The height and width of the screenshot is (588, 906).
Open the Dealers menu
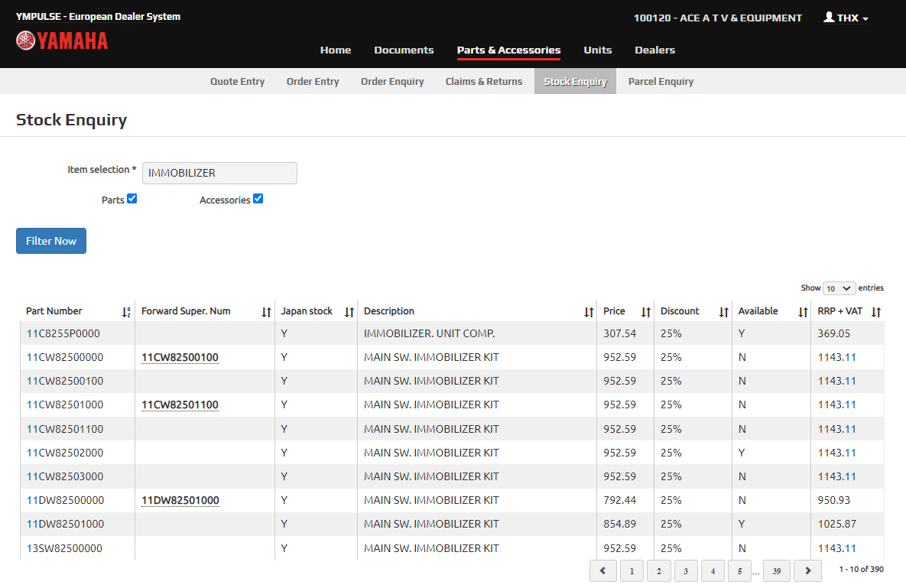(654, 50)
